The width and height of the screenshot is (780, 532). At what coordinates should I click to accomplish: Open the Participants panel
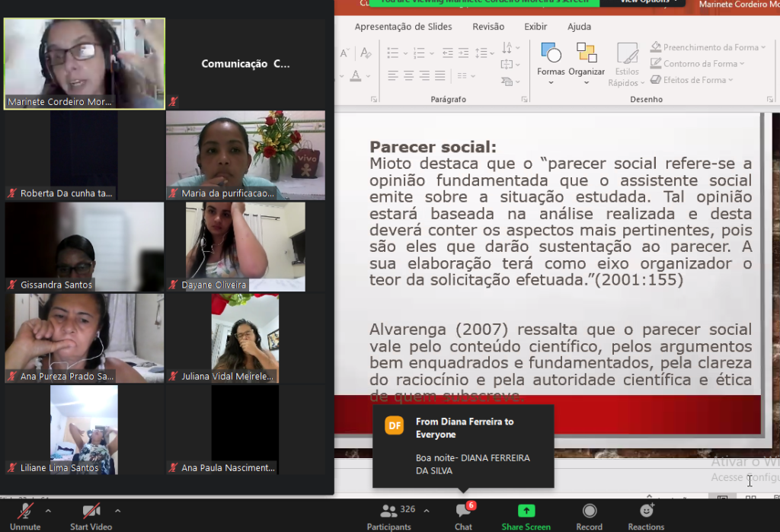point(389,516)
